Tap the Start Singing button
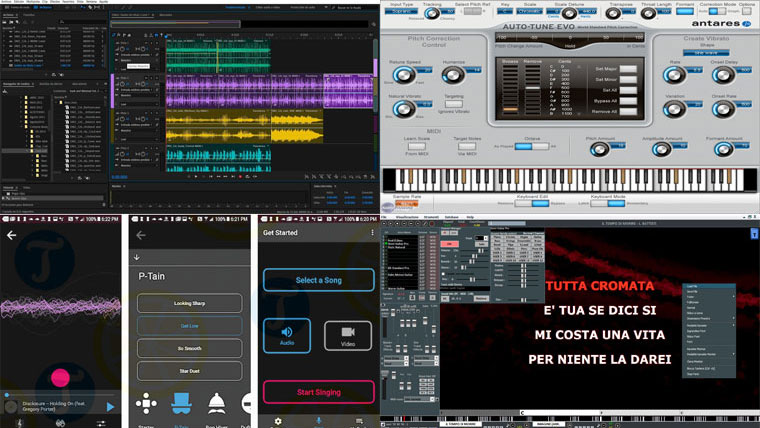This screenshot has width=760, height=428. pos(318,392)
